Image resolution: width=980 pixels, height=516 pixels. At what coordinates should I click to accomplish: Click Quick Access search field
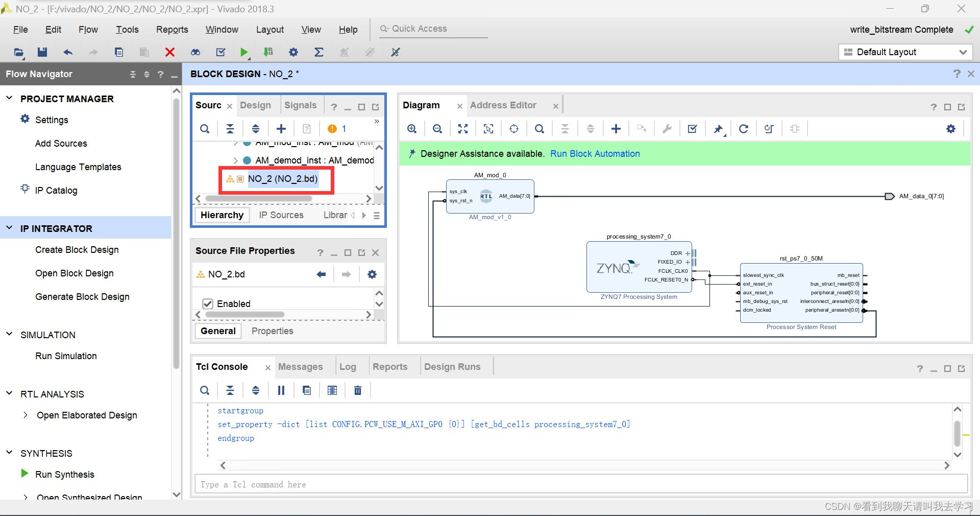click(433, 29)
